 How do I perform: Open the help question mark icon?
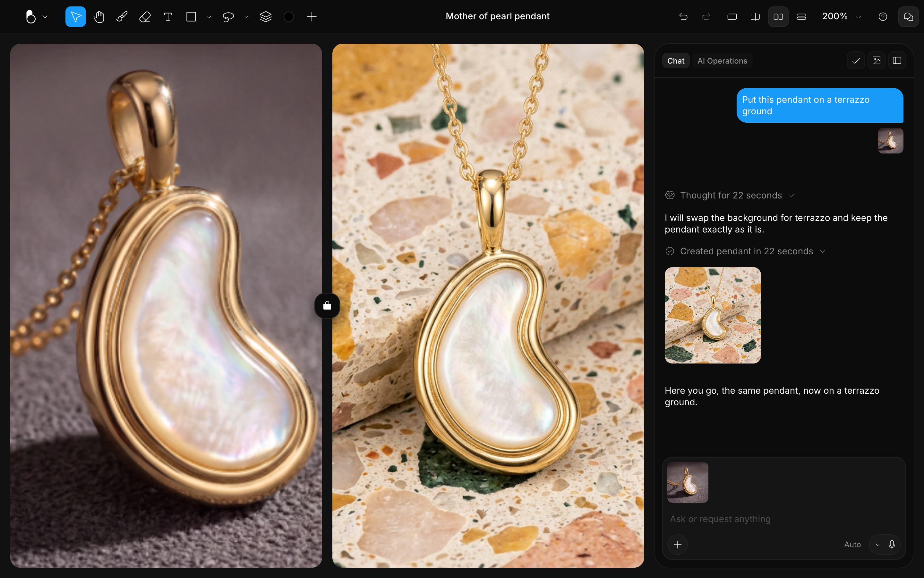[883, 16]
